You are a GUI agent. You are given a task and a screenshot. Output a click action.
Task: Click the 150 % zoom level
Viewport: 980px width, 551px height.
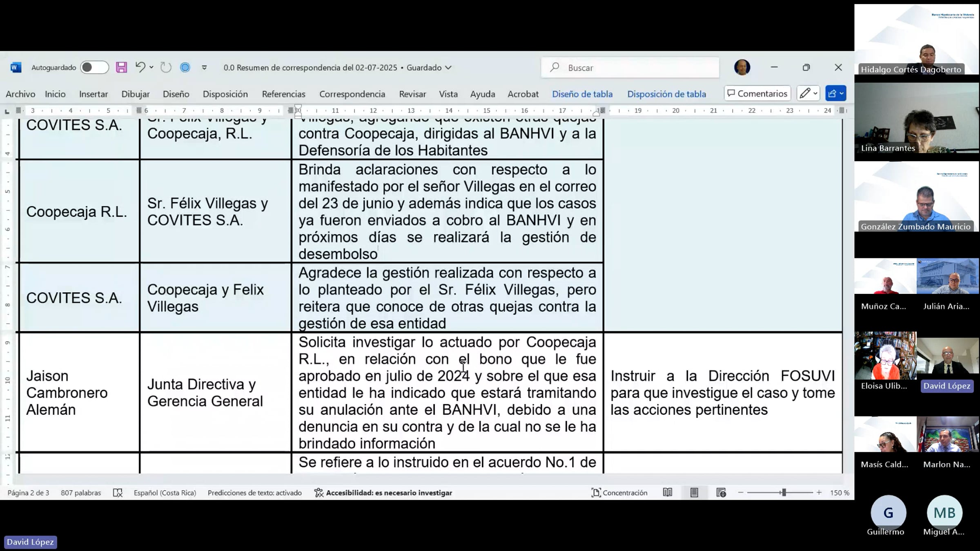(840, 493)
